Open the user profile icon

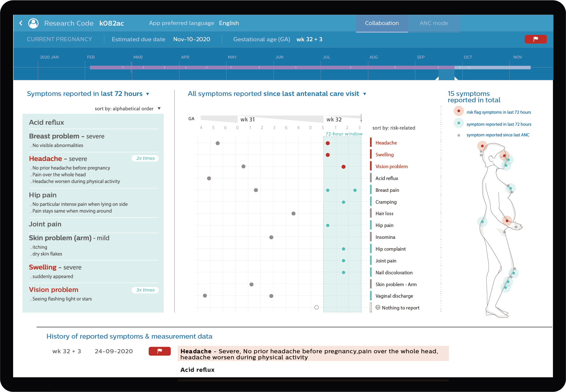coord(33,23)
